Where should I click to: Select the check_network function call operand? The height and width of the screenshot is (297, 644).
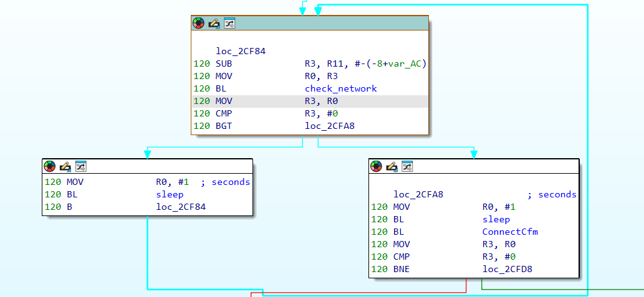(340, 88)
